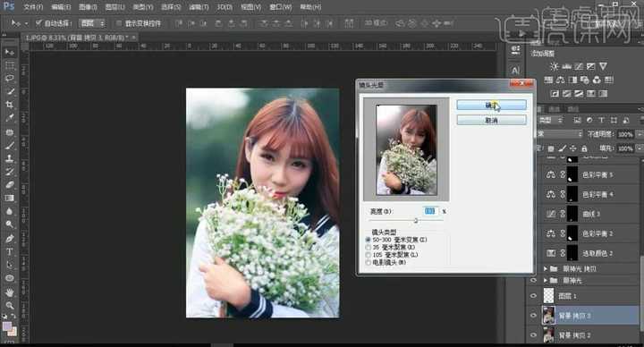Open the Move tool preset picker arrow
Screen dimensions: 644x347
(x=26, y=23)
